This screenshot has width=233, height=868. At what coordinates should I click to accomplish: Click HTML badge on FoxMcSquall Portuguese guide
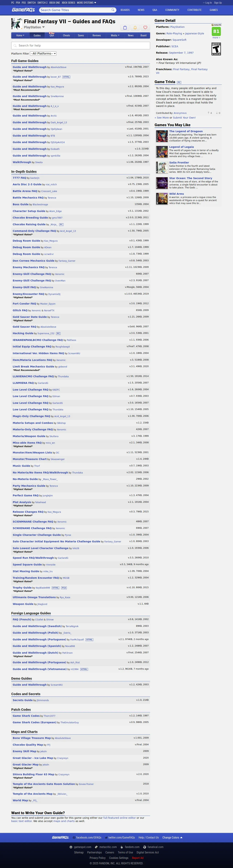point(89,639)
